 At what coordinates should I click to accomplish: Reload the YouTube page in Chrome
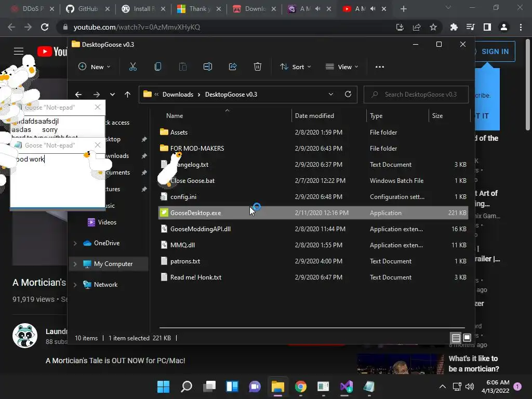pos(45,27)
